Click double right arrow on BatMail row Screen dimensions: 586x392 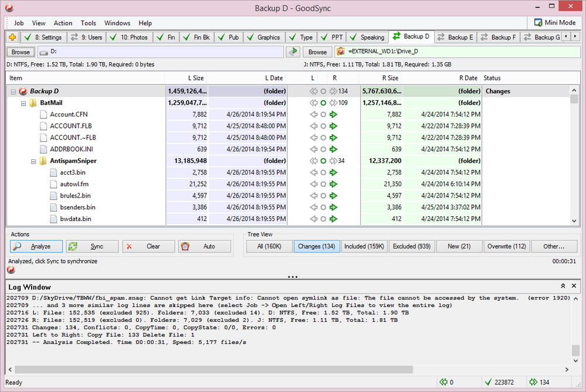(x=333, y=103)
